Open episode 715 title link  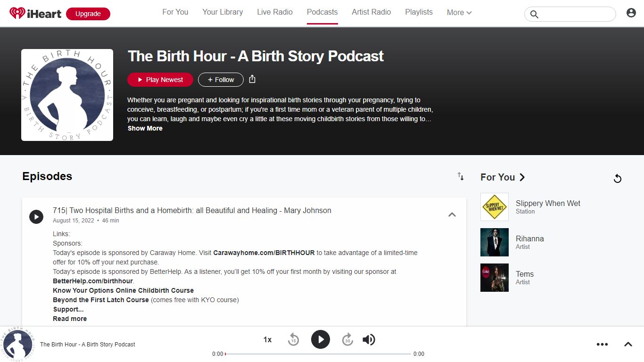(x=192, y=210)
